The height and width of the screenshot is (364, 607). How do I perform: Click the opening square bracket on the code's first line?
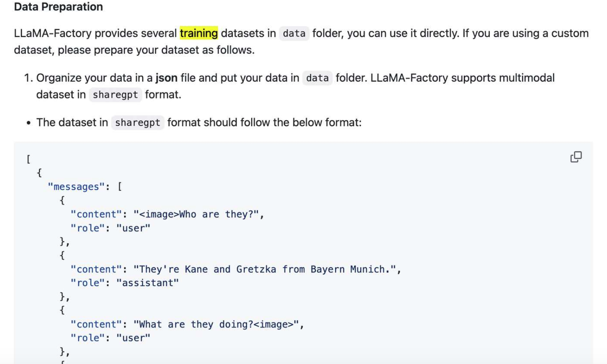pos(28,159)
